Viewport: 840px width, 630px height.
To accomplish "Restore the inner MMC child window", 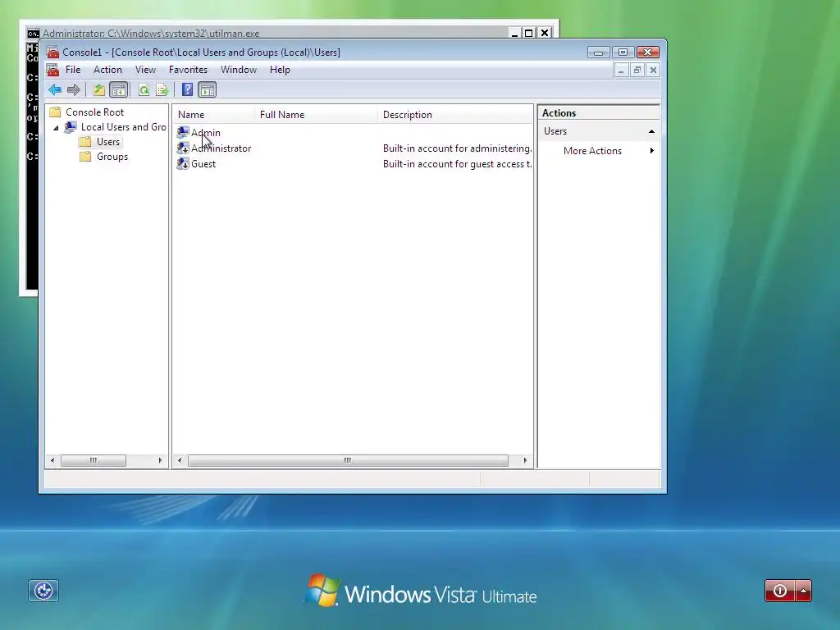I will [637, 71].
